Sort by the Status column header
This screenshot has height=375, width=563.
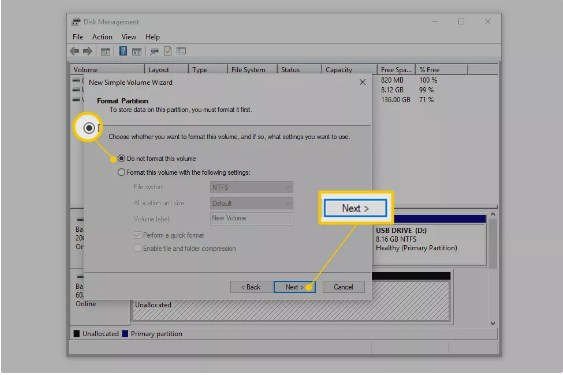click(x=299, y=70)
